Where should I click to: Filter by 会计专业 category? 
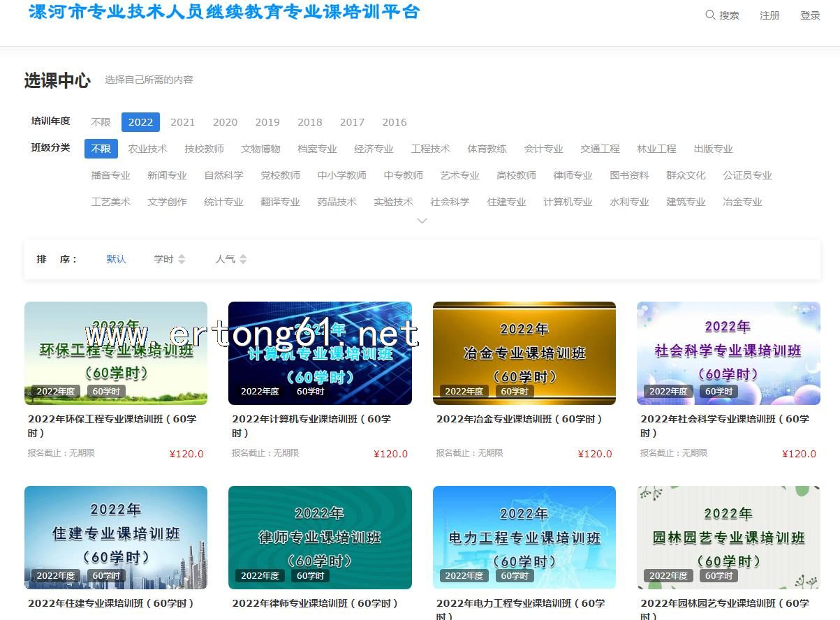(x=543, y=149)
